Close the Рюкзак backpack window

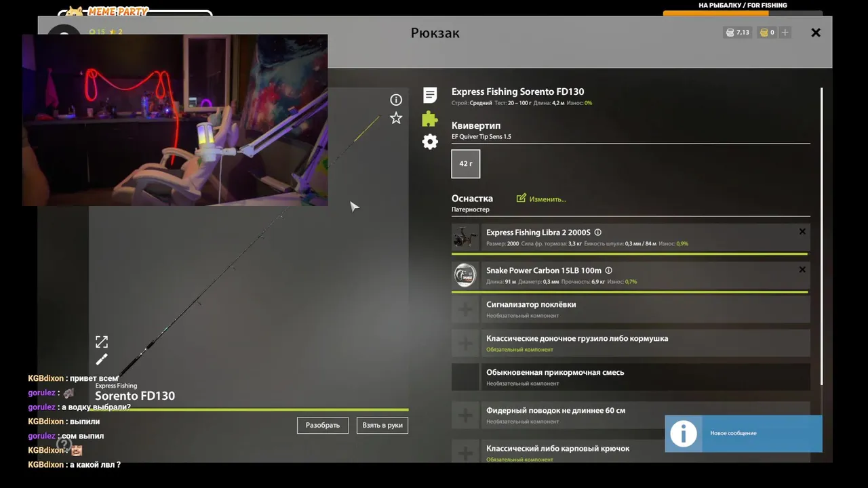tap(816, 33)
